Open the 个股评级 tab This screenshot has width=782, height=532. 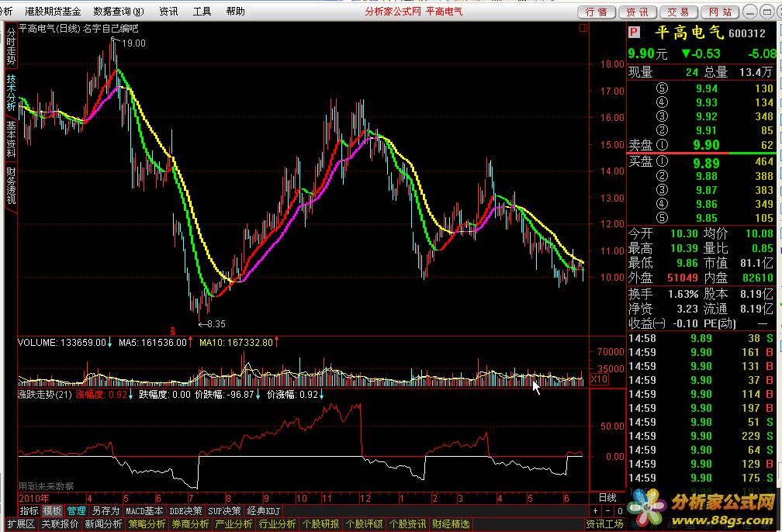tap(364, 524)
